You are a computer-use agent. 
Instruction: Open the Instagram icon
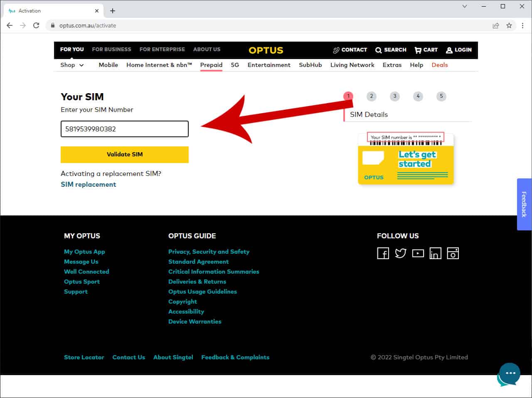pos(453,253)
